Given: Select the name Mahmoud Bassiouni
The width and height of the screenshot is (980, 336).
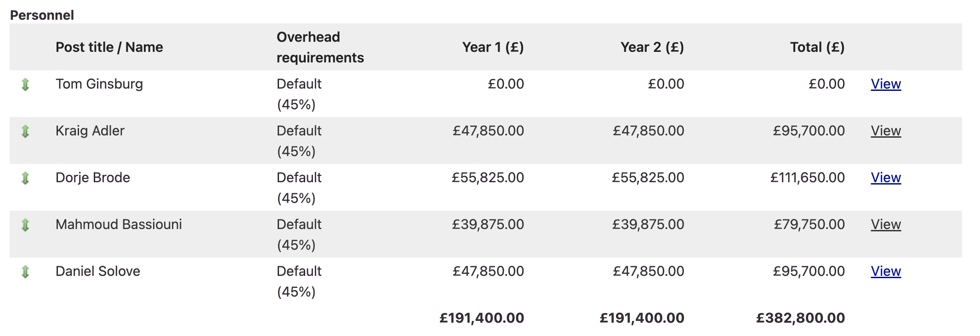Looking at the screenshot, I should pyautogui.click(x=119, y=224).
